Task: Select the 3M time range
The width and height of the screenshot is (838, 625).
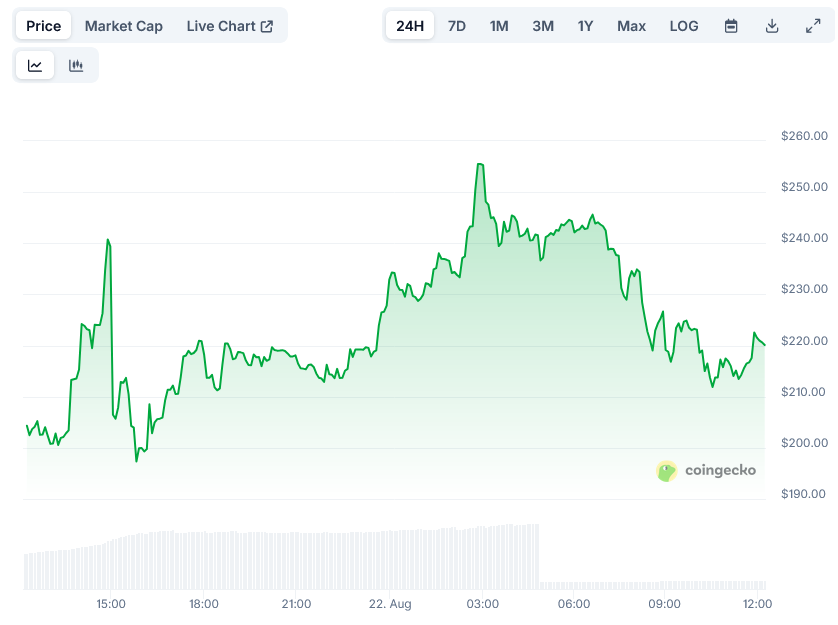Action: tap(543, 26)
